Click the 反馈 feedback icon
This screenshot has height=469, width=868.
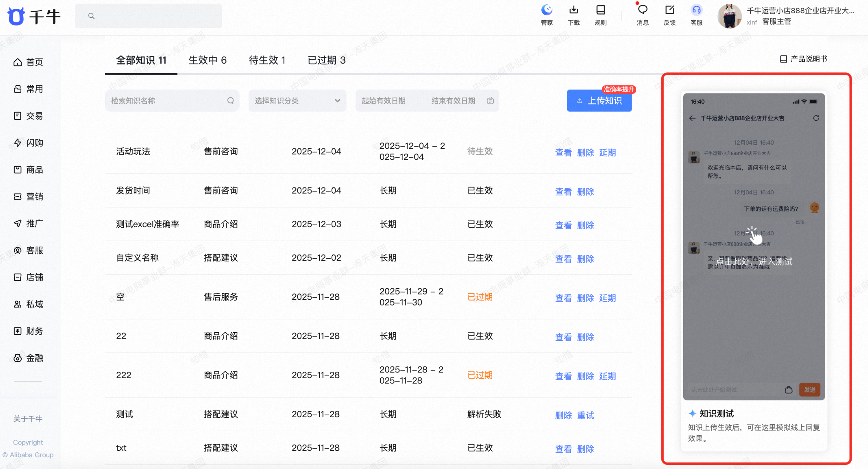coord(670,15)
